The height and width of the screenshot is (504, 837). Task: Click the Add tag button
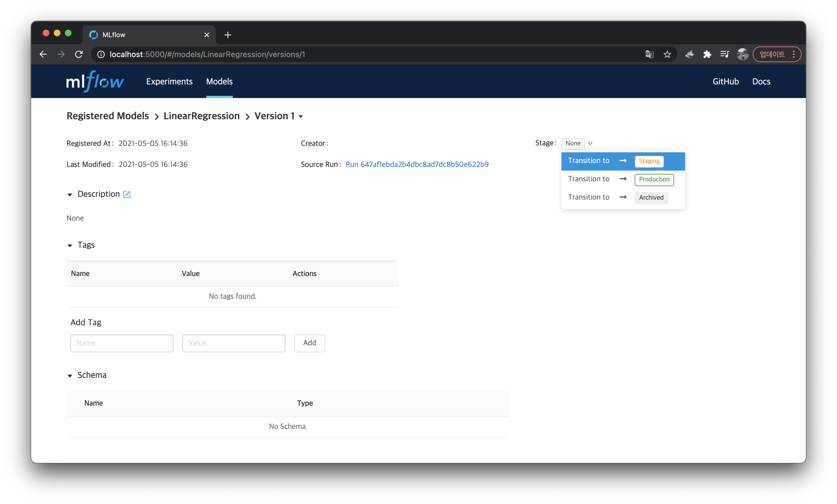coord(309,343)
